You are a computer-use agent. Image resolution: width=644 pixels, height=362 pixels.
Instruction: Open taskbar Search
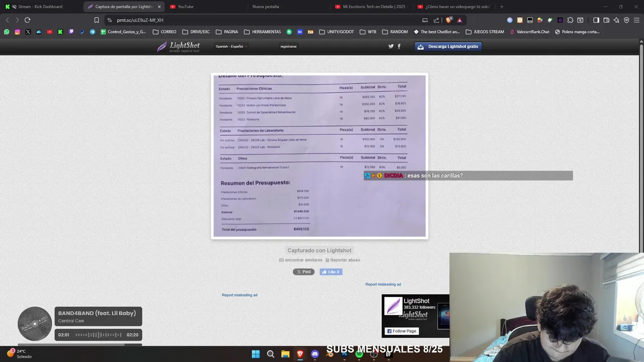tap(270, 354)
